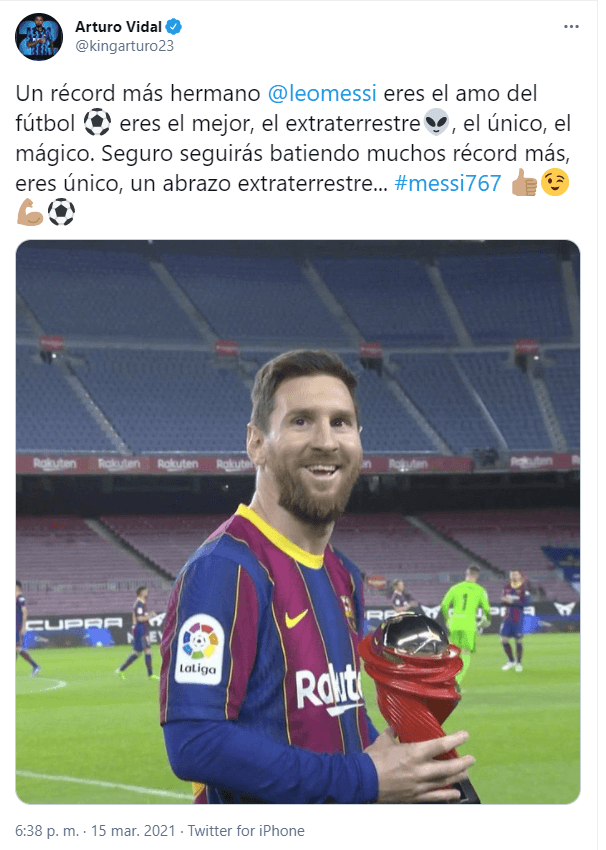
Task: Click the winking face emoji
Action: tap(555, 183)
